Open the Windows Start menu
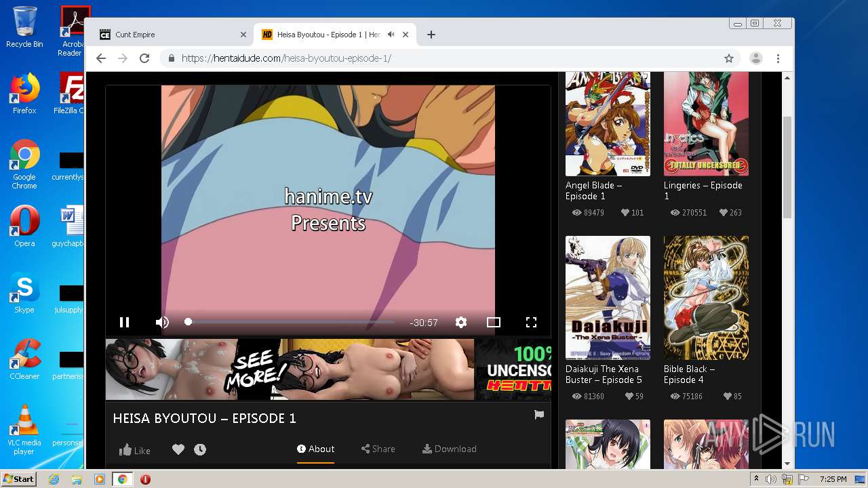This screenshot has width=868, height=488. 19,479
